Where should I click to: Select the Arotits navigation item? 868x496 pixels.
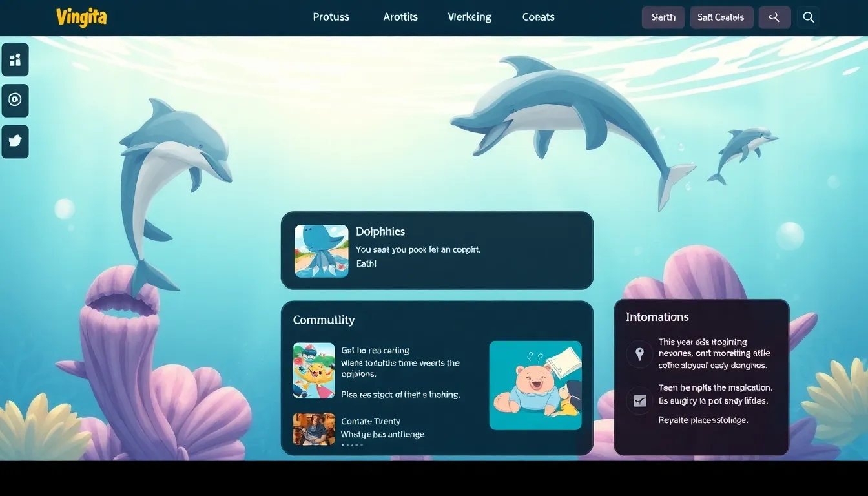click(x=400, y=17)
